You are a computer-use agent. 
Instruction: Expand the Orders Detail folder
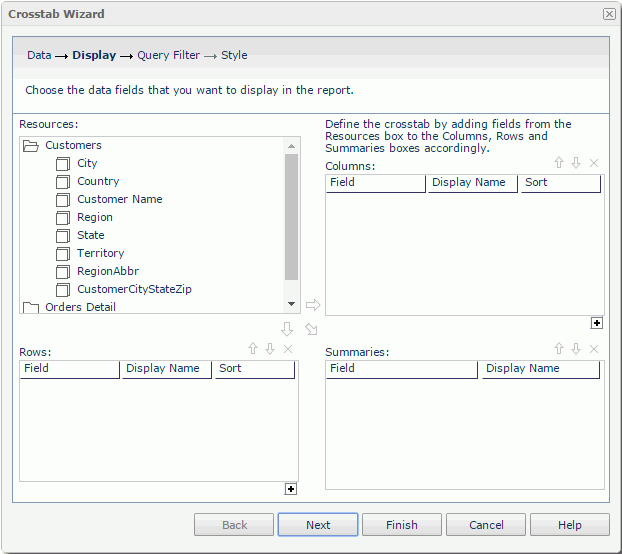click(x=31, y=307)
